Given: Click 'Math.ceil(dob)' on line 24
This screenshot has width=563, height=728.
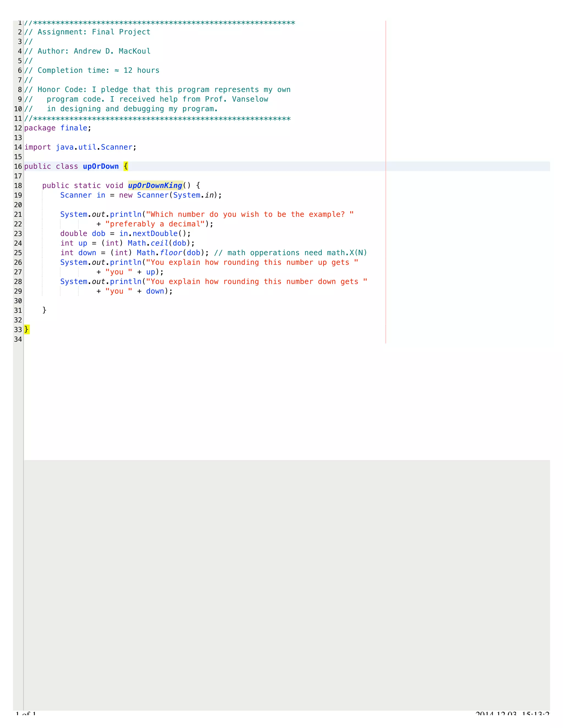Looking at the screenshot, I should coord(159,243).
